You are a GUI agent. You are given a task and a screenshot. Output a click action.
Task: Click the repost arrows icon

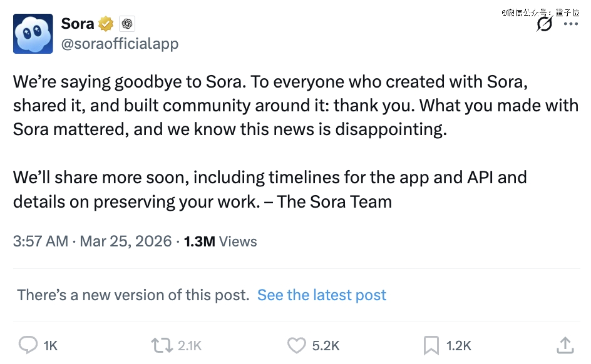pos(161,345)
